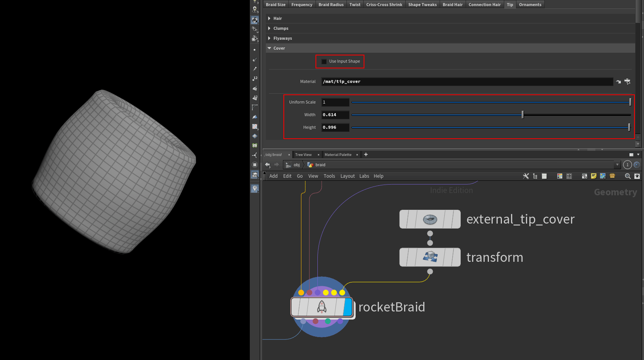The width and height of the screenshot is (644, 360).
Task: Click the highlighted picture icon in viewport toolbar
Action: pos(255,175)
